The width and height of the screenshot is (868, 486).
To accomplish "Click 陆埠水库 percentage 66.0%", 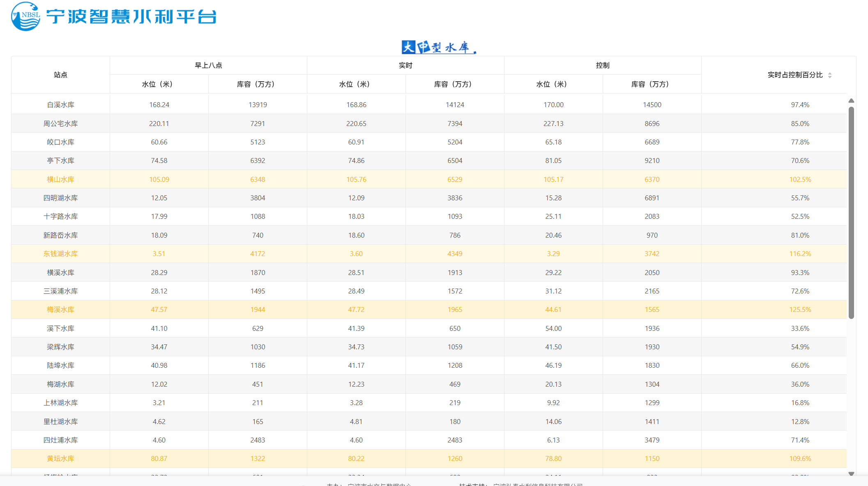I will click(x=800, y=365).
